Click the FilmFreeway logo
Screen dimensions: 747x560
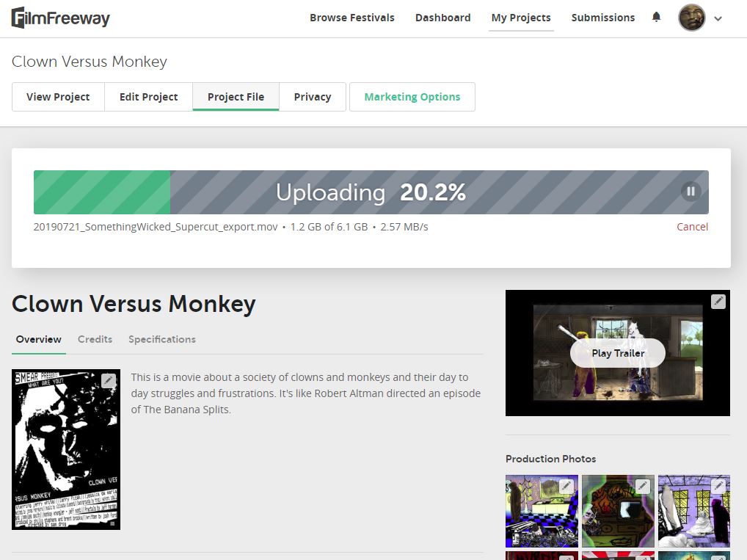[60, 18]
